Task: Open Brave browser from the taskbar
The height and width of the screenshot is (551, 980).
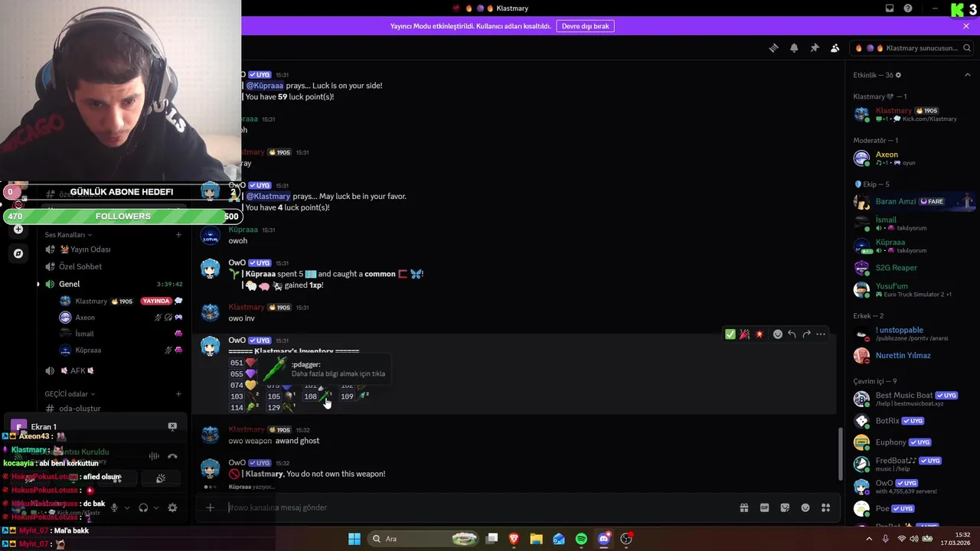Action: coord(514,539)
